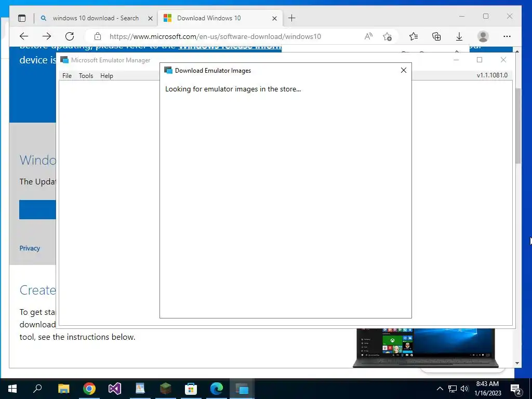Open the Downloads panel in Edge

click(x=459, y=36)
